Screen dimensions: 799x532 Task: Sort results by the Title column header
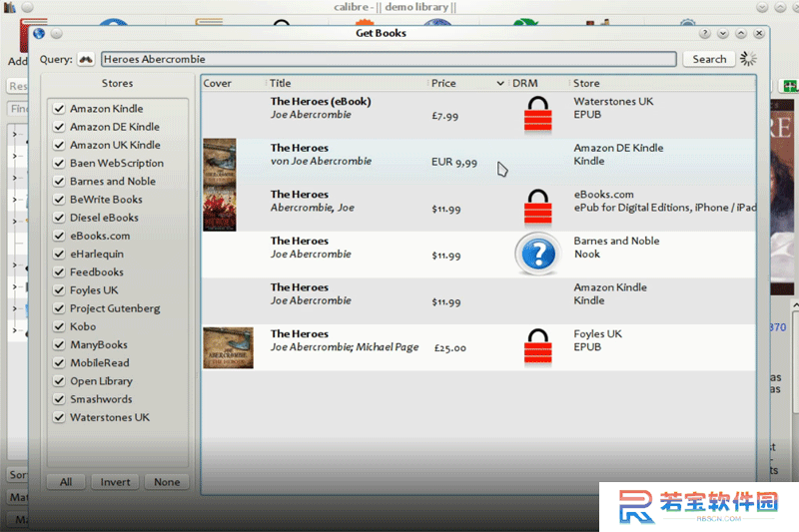coord(347,83)
